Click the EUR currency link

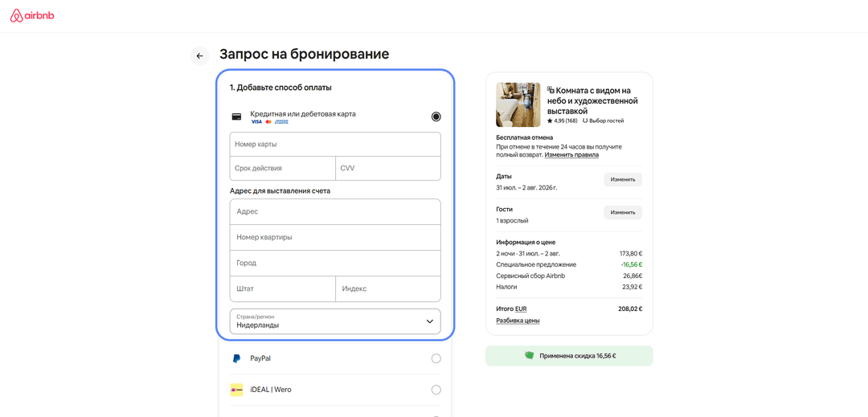click(521, 309)
